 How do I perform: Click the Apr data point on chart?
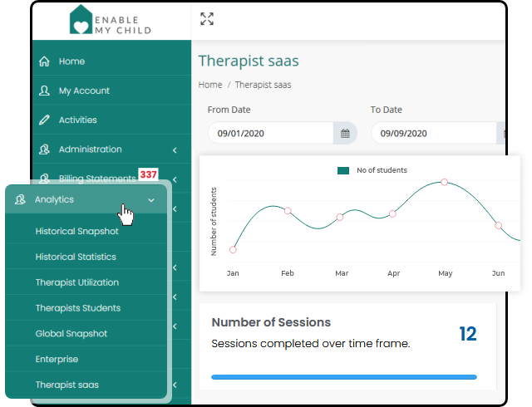tap(392, 213)
